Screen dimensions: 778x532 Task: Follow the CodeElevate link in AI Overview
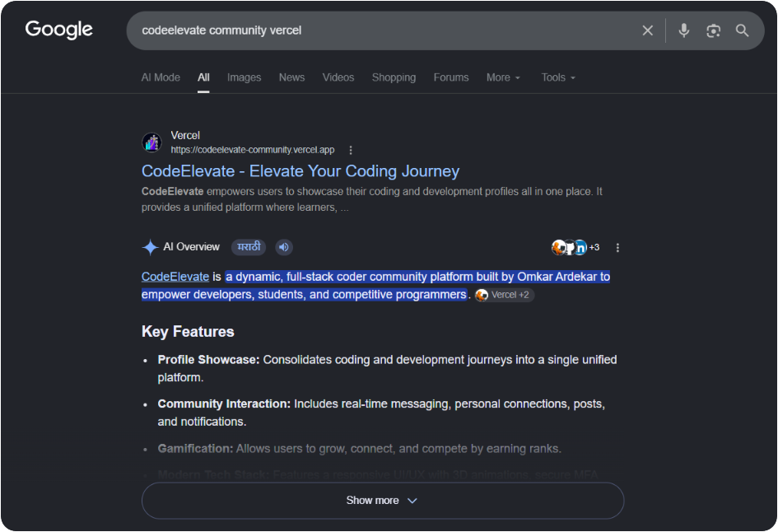tap(175, 277)
